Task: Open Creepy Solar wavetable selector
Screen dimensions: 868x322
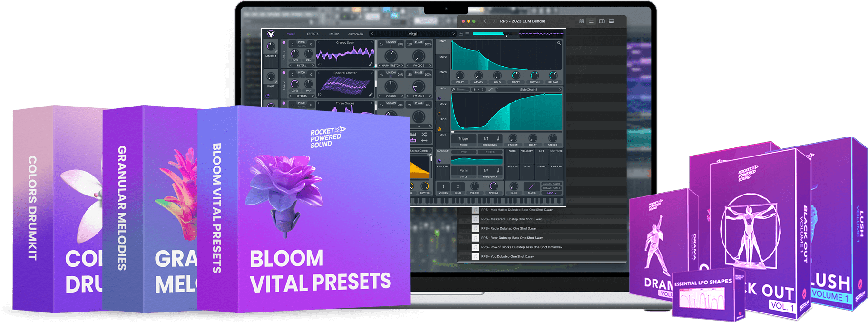Action: [x=345, y=43]
